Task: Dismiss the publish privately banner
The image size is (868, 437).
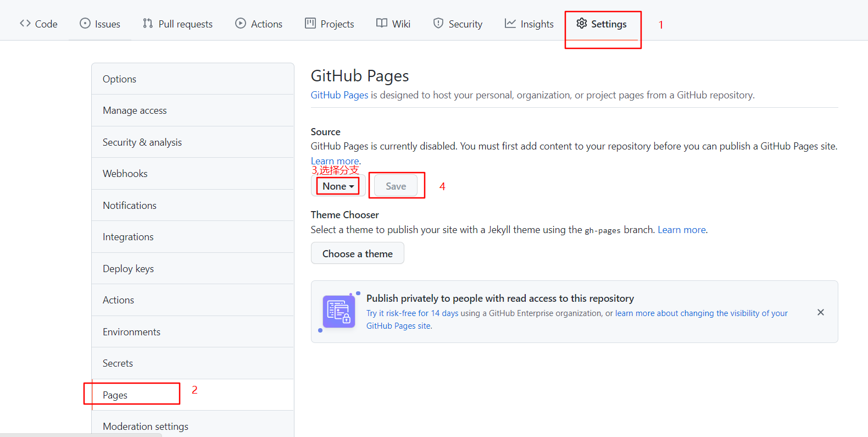Action: click(820, 312)
